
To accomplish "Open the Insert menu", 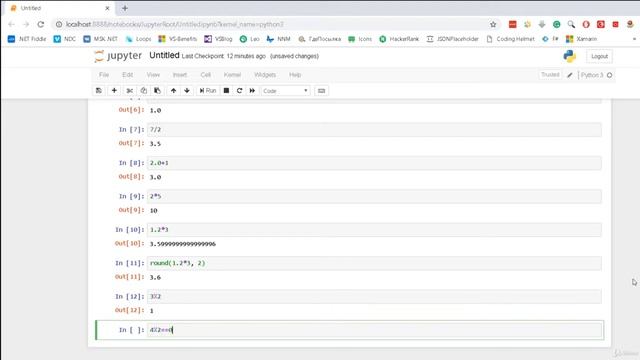I will point(180,75).
